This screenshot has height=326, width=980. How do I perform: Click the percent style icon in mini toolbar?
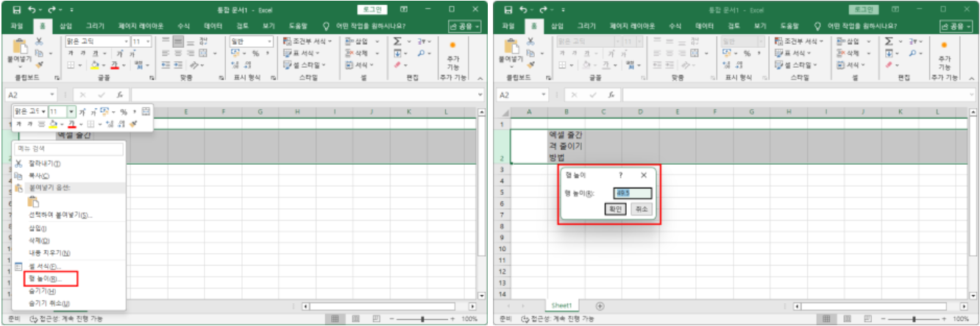pyautogui.click(x=124, y=112)
